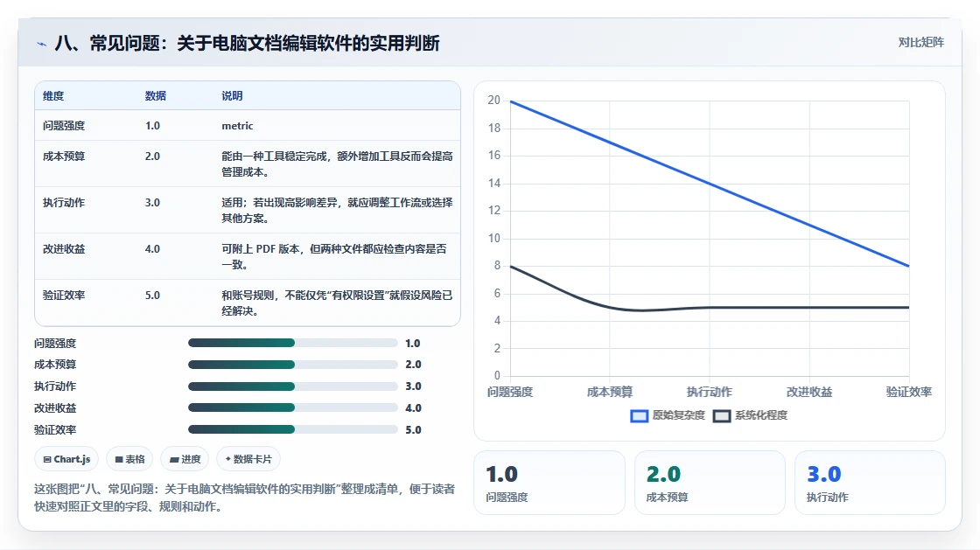Click the 1.0 问题强度 data card
This screenshot has width=980, height=550.
(549, 483)
